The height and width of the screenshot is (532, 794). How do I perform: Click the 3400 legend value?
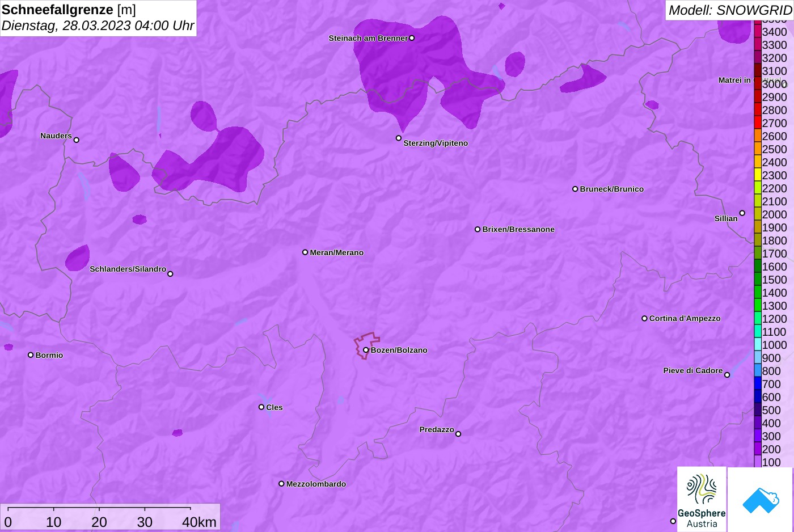(x=775, y=32)
